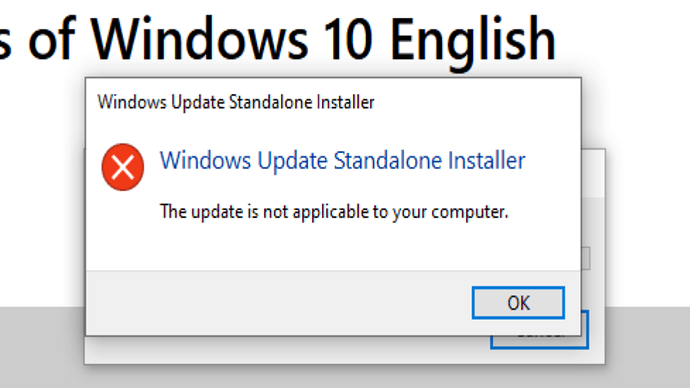
Task: Click the empty white dialog area below the message
Action: pyautogui.click(x=333, y=246)
